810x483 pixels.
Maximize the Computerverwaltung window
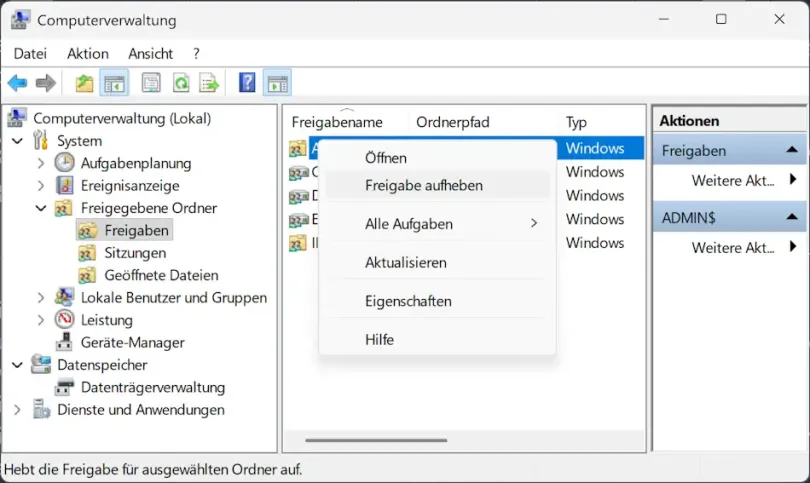click(721, 19)
